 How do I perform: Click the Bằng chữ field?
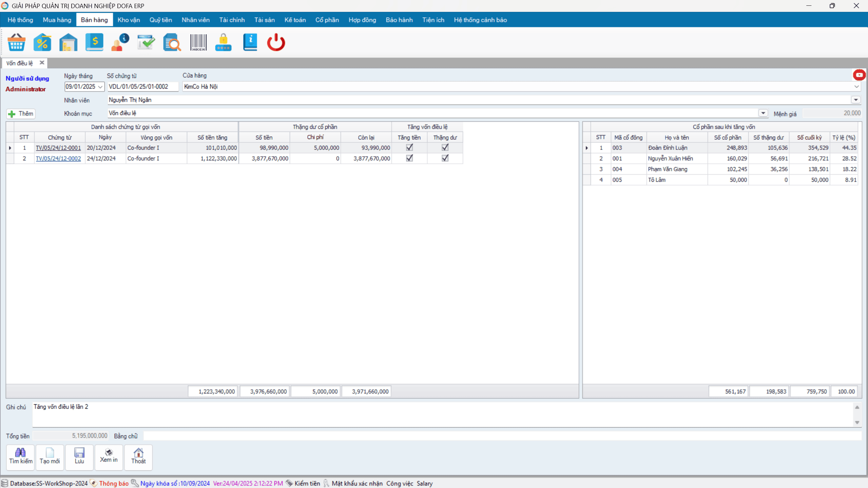pyautogui.click(x=502, y=436)
